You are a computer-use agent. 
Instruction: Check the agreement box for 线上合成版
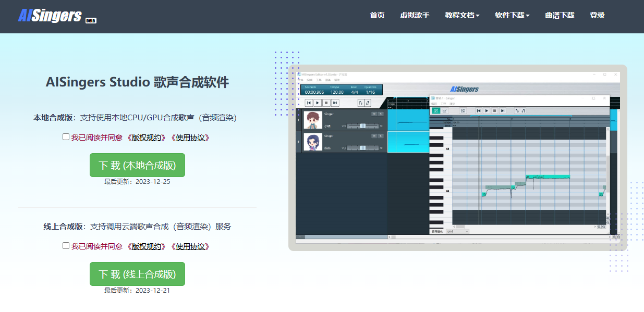coord(66,246)
